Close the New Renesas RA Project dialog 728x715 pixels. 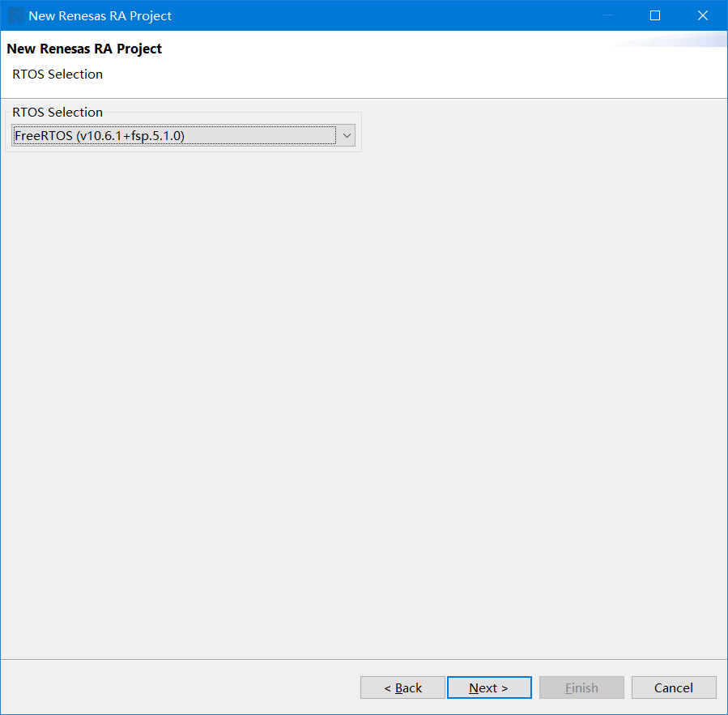coord(703,15)
